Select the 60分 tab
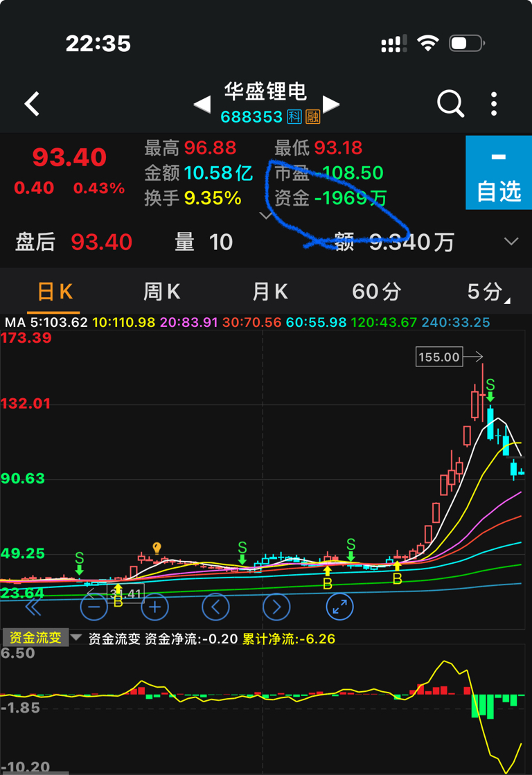532x775 pixels. pyautogui.click(x=376, y=292)
